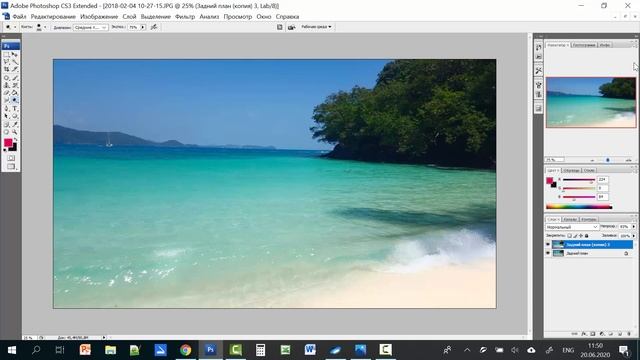The width and height of the screenshot is (640, 360).
Task: Select the Move tool
Action: [14, 55]
